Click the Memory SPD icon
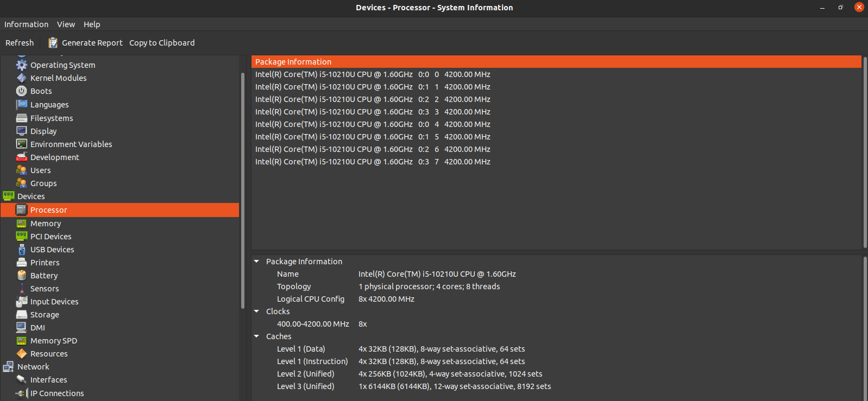Screen dimensions: 868x401 point(22,341)
